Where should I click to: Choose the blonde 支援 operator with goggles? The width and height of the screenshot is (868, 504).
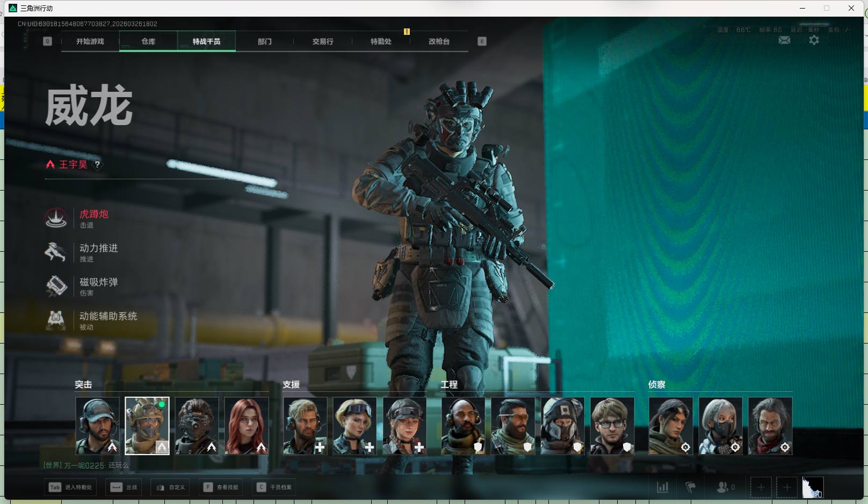(355, 426)
